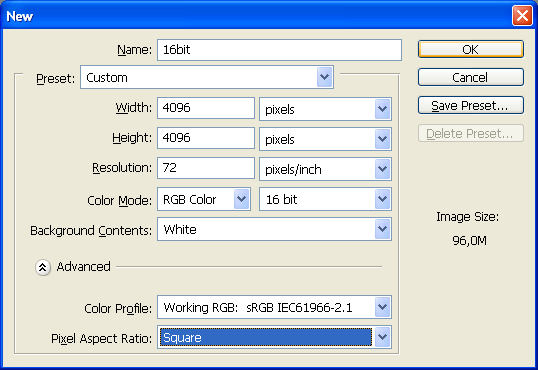The image size is (538, 370).
Task: Click the Background Contents label
Action: [x=91, y=230]
